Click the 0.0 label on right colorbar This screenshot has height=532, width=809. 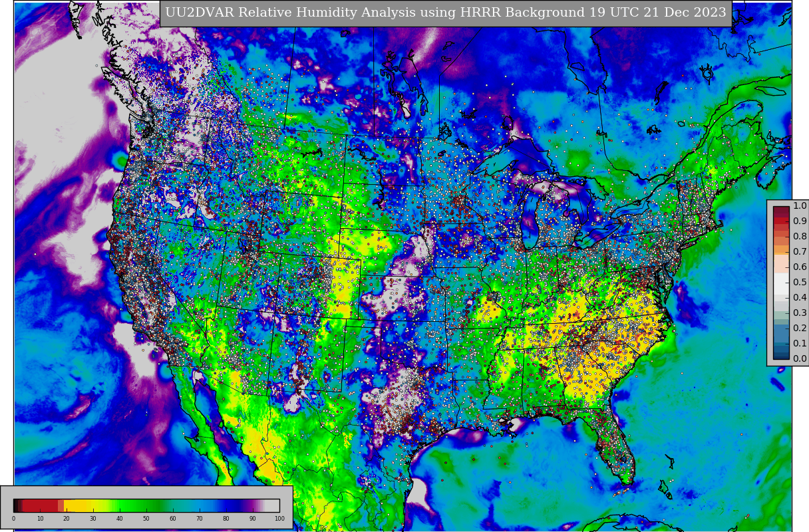pos(800,359)
